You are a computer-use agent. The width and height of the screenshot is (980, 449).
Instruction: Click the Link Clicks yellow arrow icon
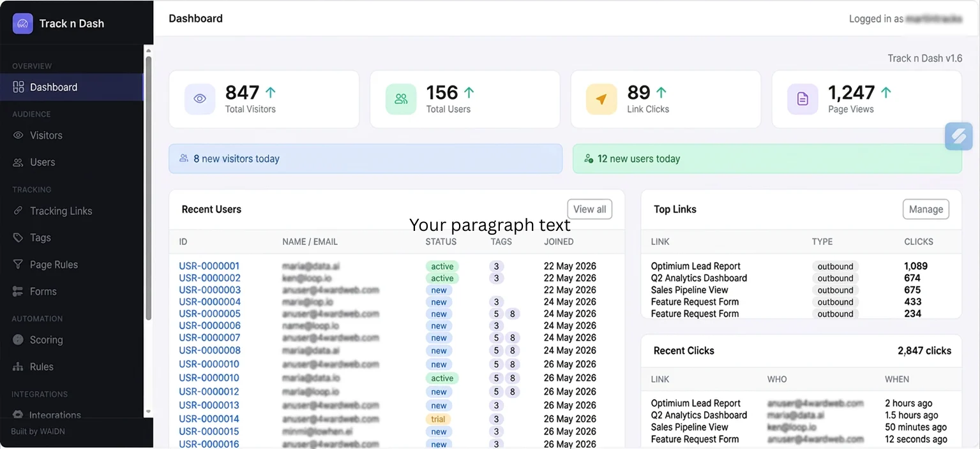tap(601, 99)
